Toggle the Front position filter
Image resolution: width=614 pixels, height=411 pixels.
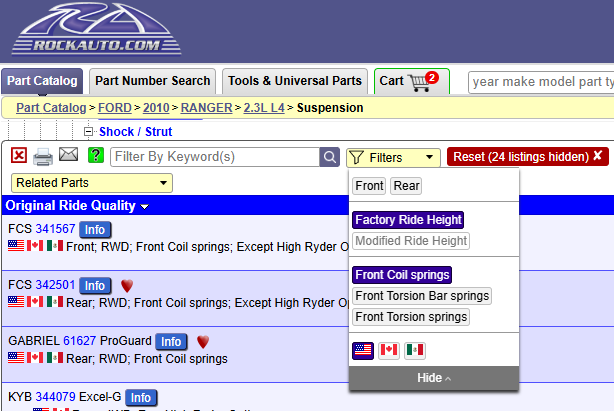pos(369,186)
